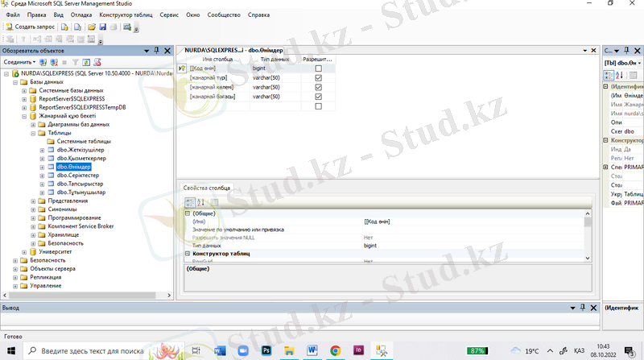Open the Файл menu

coord(13,14)
